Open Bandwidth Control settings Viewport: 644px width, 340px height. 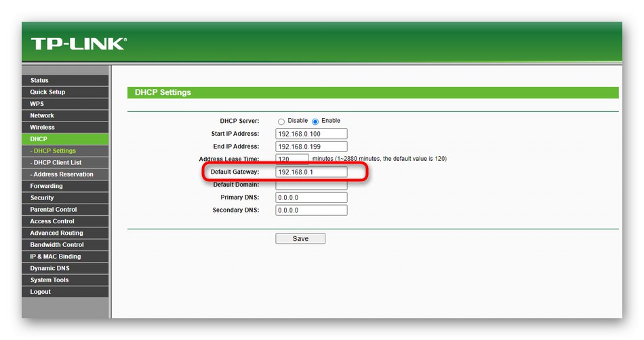pyautogui.click(x=65, y=244)
